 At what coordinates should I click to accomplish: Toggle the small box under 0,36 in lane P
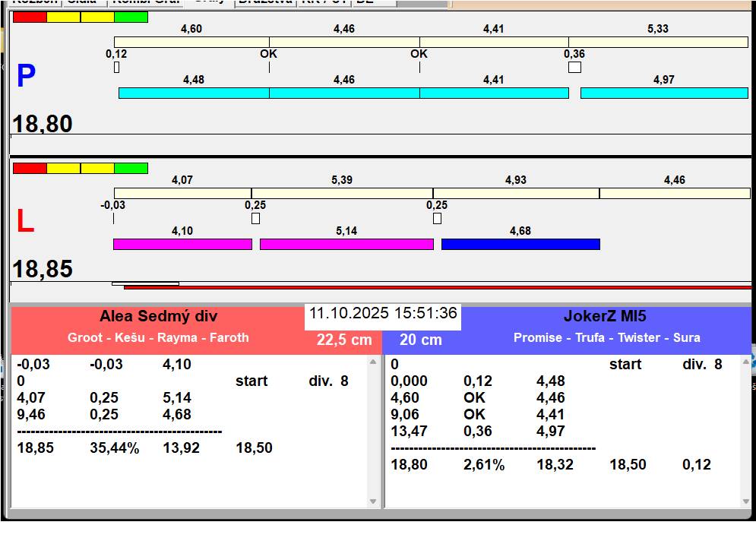point(574,68)
